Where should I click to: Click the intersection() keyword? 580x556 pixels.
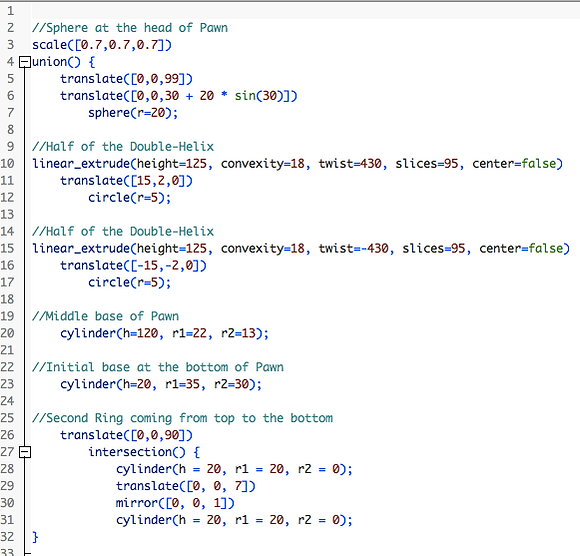point(136,452)
